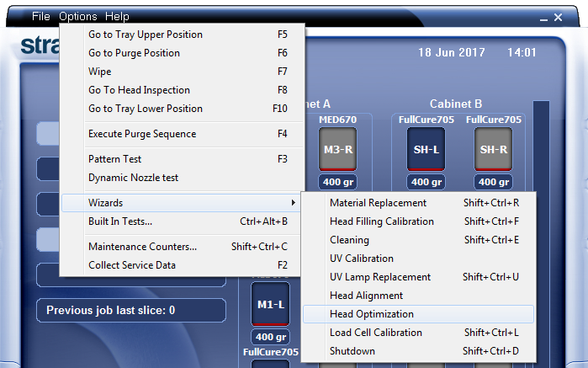Open the File menu
Screen dimensions: 588x368
41,16
